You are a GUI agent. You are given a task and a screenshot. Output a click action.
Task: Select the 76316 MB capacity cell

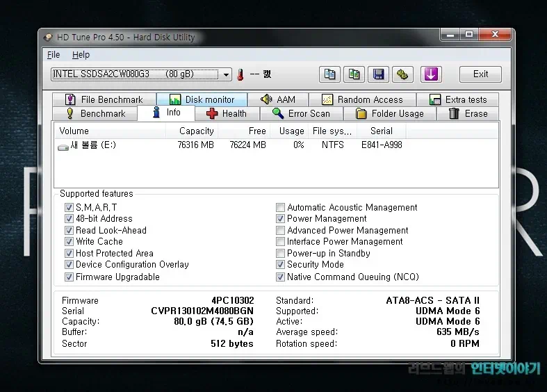(195, 145)
